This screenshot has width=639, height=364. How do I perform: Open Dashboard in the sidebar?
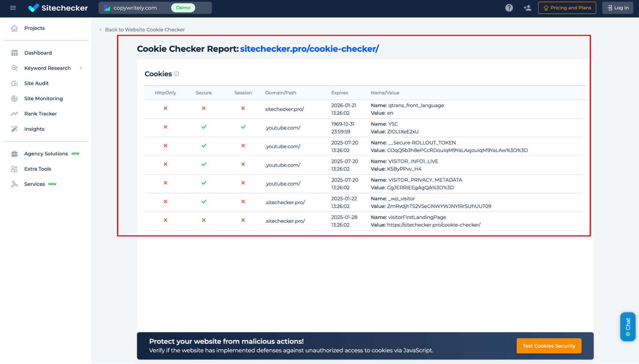[x=38, y=53]
